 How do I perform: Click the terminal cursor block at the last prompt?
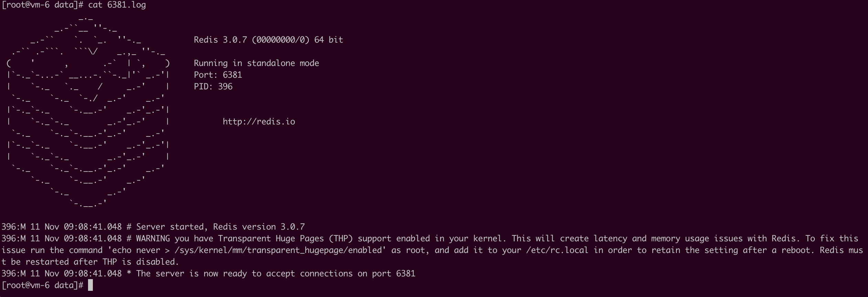(x=90, y=285)
